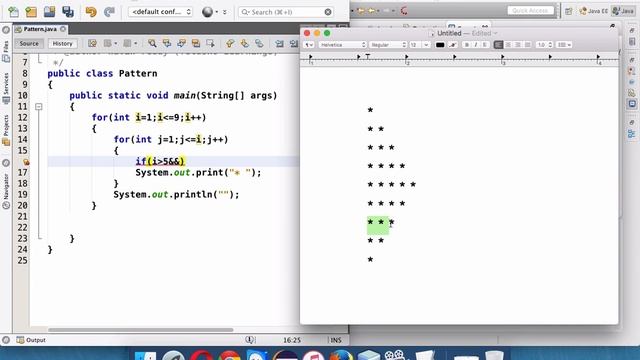Click the orange Undo arrow
640x360 pixels.
pyautogui.click(x=91, y=12)
